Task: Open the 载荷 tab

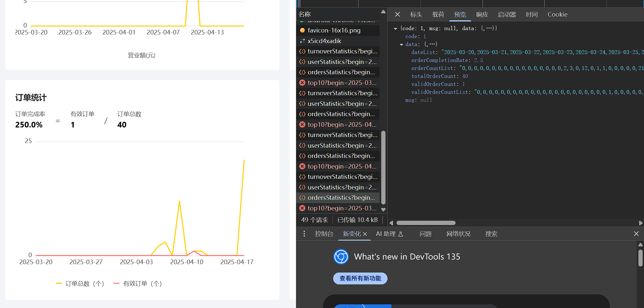Action: click(x=438, y=14)
